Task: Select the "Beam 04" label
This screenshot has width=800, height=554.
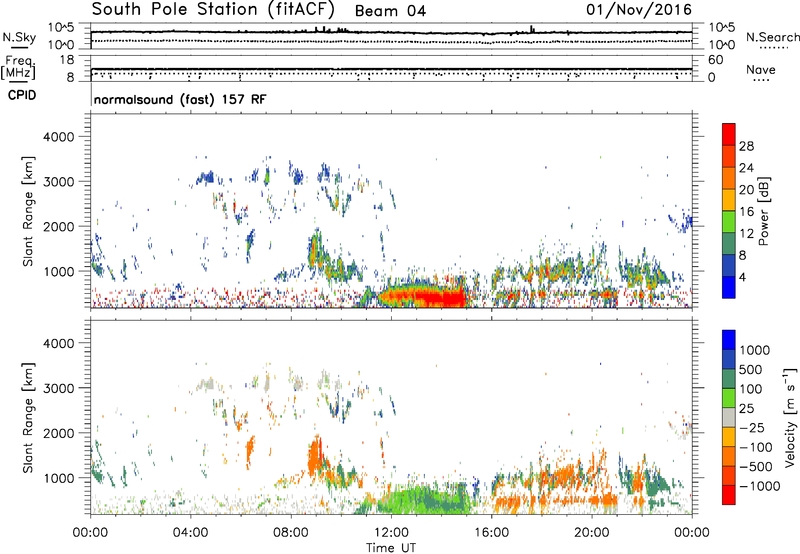Action: pos(390,11)
